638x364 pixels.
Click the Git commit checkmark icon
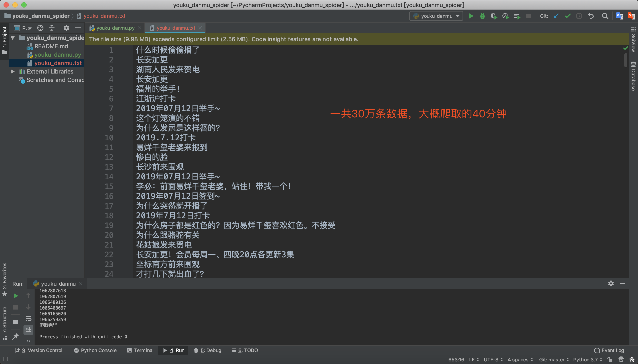click(568, 16)
